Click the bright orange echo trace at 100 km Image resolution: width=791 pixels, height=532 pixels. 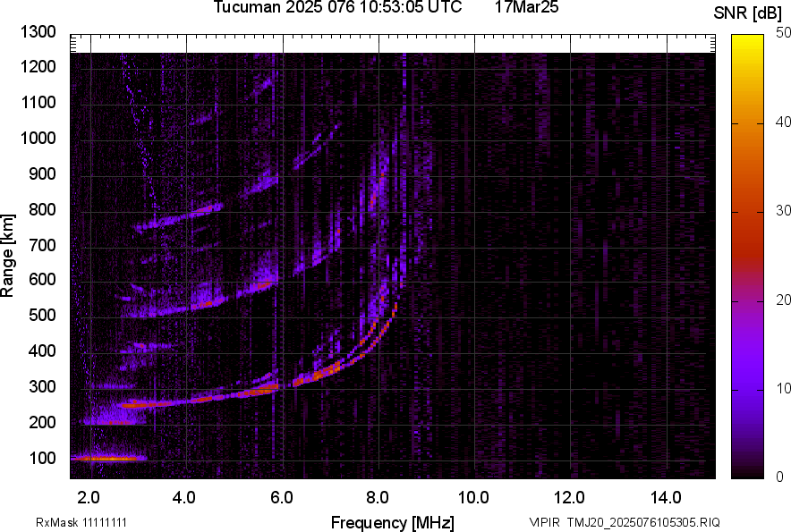click(107, 458)
